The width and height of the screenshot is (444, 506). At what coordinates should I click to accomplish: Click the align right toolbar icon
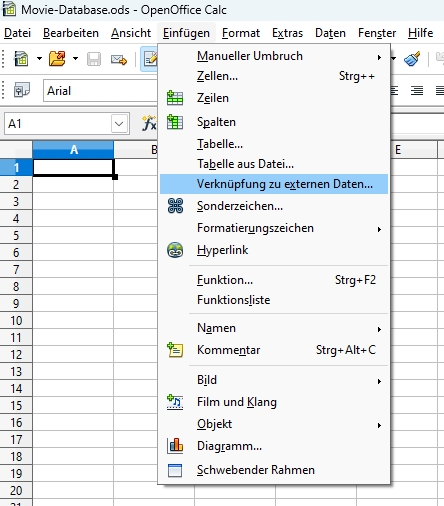417,90
